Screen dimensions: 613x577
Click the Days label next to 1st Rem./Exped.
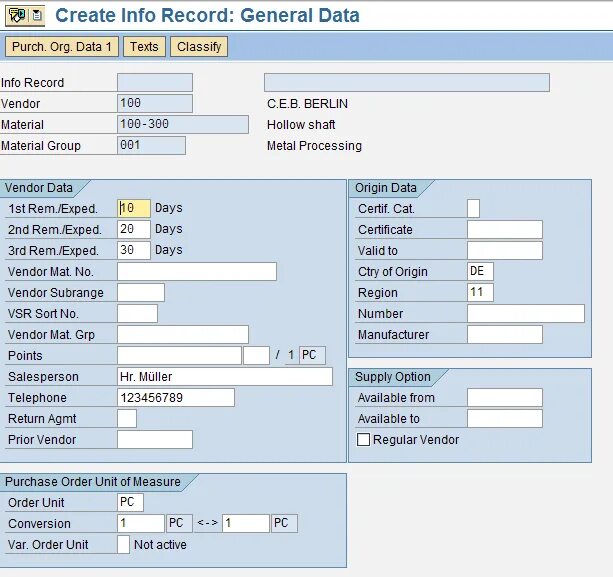pyautogui.click(x=168, y=208)
